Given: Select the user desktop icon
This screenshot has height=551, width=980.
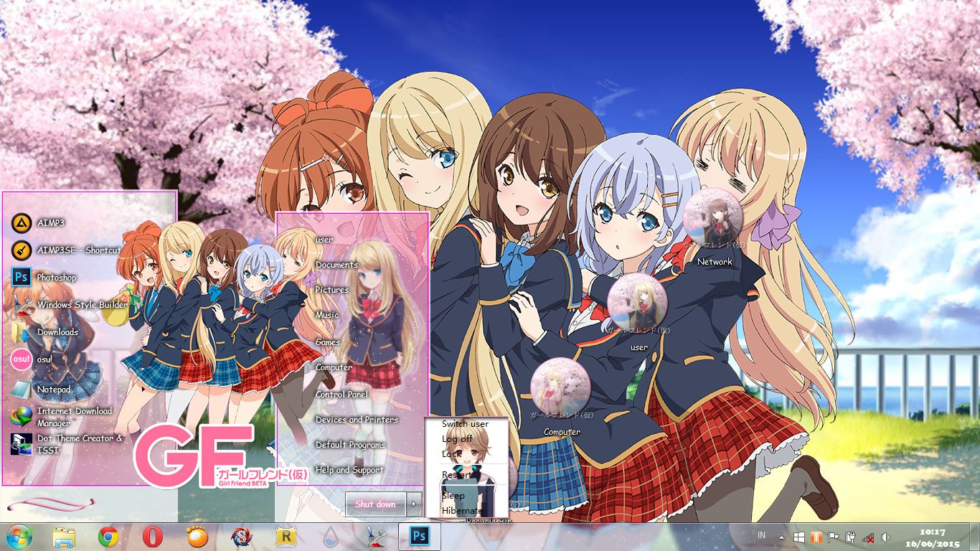Looking at the screenshot, I should click(x=638, y=313).
